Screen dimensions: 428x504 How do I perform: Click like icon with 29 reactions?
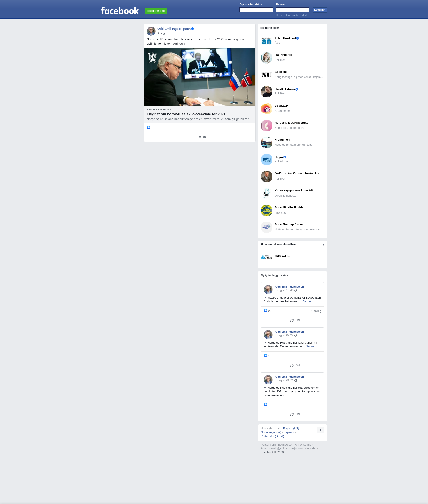[265, 311]
